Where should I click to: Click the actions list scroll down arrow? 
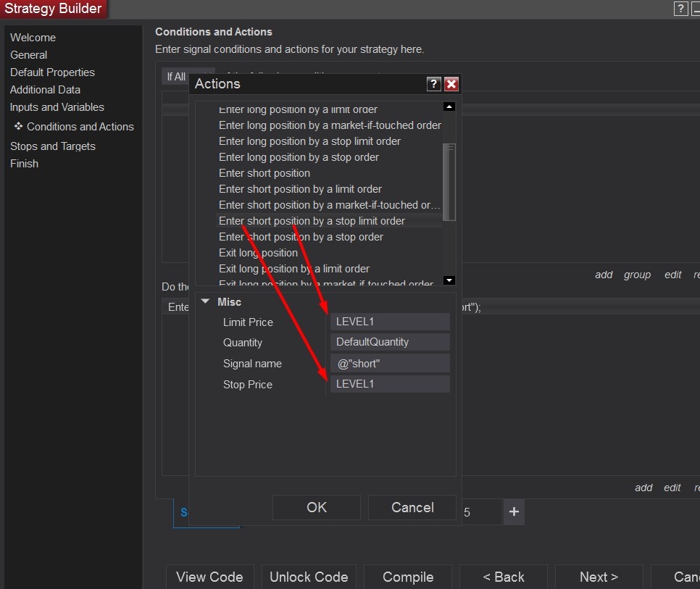449,280
